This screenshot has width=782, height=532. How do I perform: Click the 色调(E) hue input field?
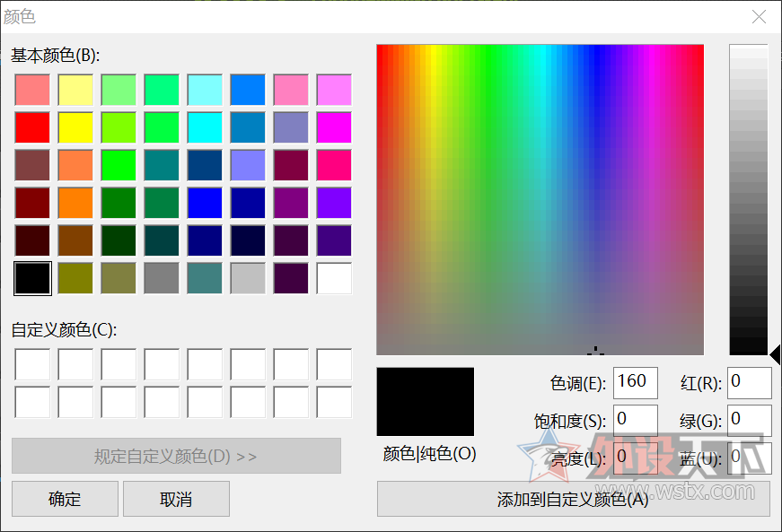(635, 382)
